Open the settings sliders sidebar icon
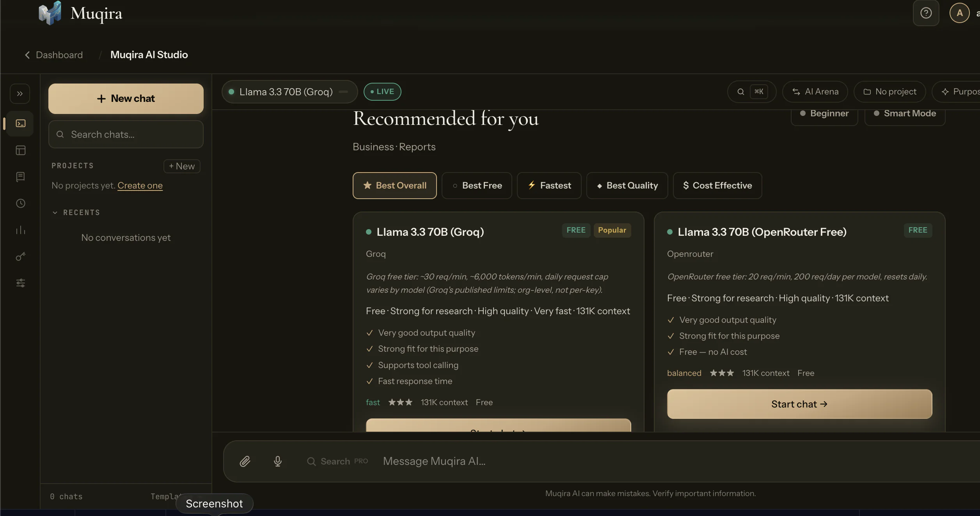The height and width of the screenshot is (516, 980). coord(20,283)
